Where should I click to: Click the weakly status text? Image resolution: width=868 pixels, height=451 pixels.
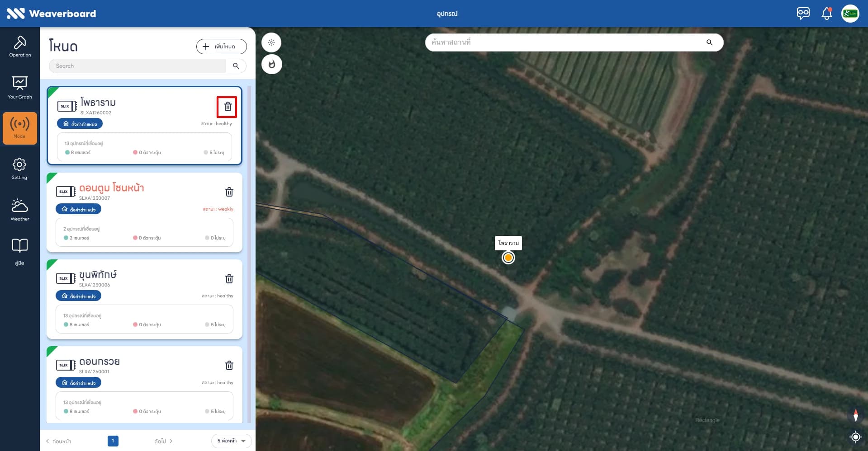pyautogui.click(x=218, y=209)
